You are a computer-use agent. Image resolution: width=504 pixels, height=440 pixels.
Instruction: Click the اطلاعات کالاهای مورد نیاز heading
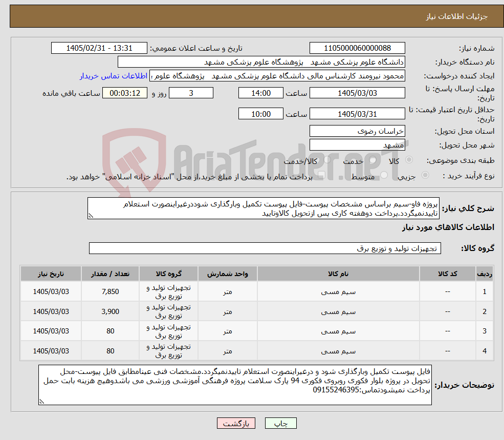[x=448, y=227]
